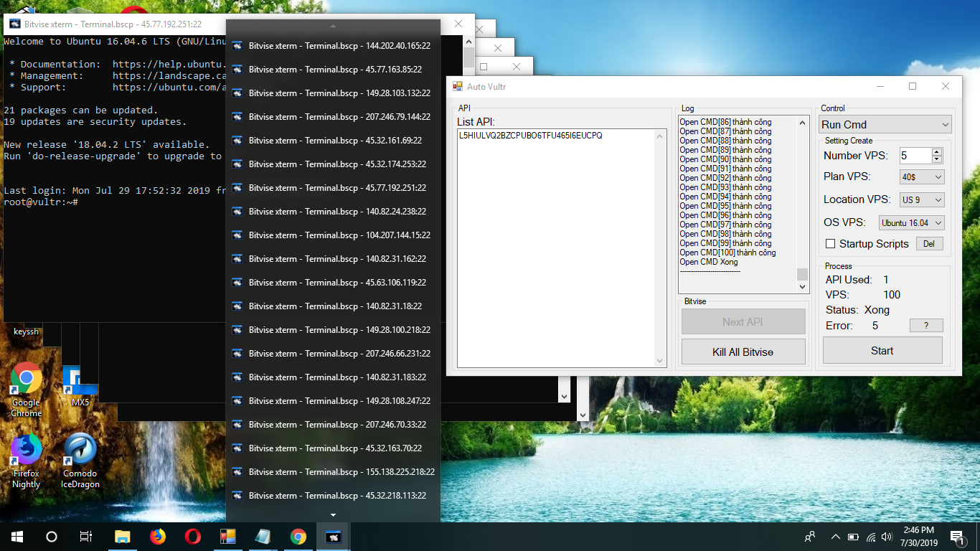980x551 pixels.
Task: Switch to the 45.32.161.69:22 terminal window
Action: click(x=334, y=141)
